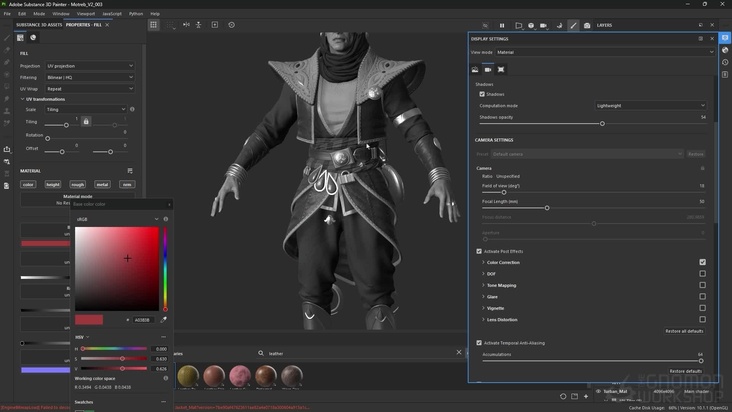The image size is (732, 412).
Task: Click Restore defaults button under Accumulations
Action: coord(685,371)
